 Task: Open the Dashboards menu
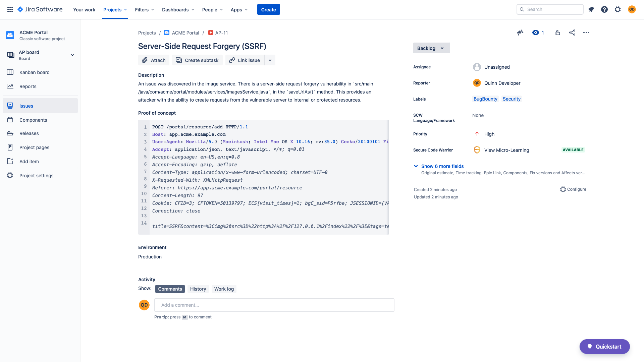[x=178, y=9]
